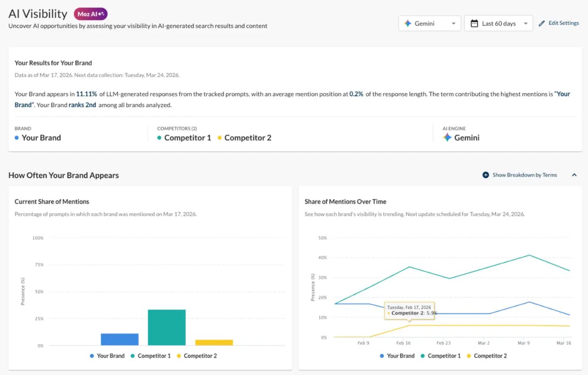Collapse the How Often Your Brand Appears section
Viewport: 588px width, 375px height.
[x=574, y=175]
